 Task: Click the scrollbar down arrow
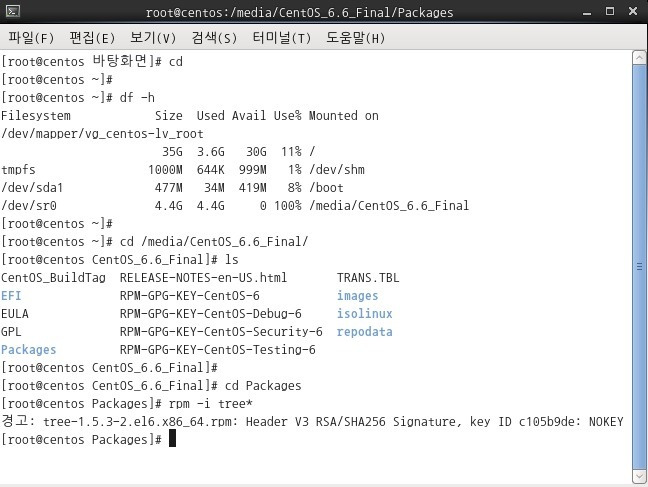click(639, 476)
